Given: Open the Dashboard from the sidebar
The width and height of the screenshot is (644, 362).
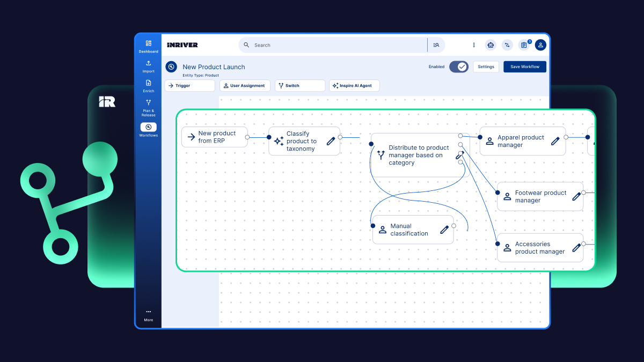Looking at the screenshot, I should [x=148, y=47].
